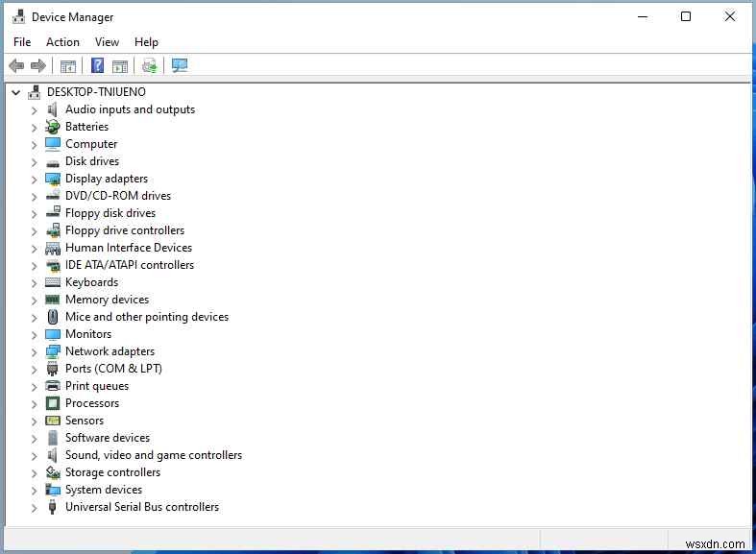Click the DVD/CD-ROM drives category icon

point(53,196)
